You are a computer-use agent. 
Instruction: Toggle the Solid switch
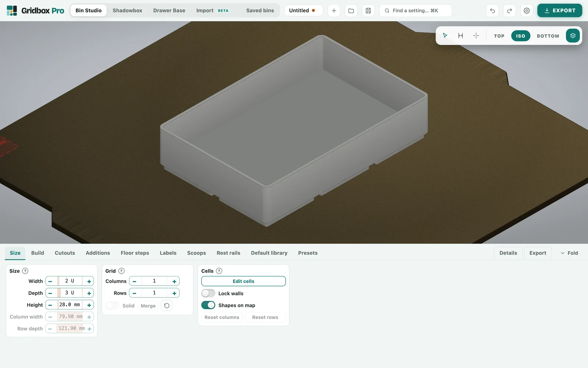click(x=112, y=305)
